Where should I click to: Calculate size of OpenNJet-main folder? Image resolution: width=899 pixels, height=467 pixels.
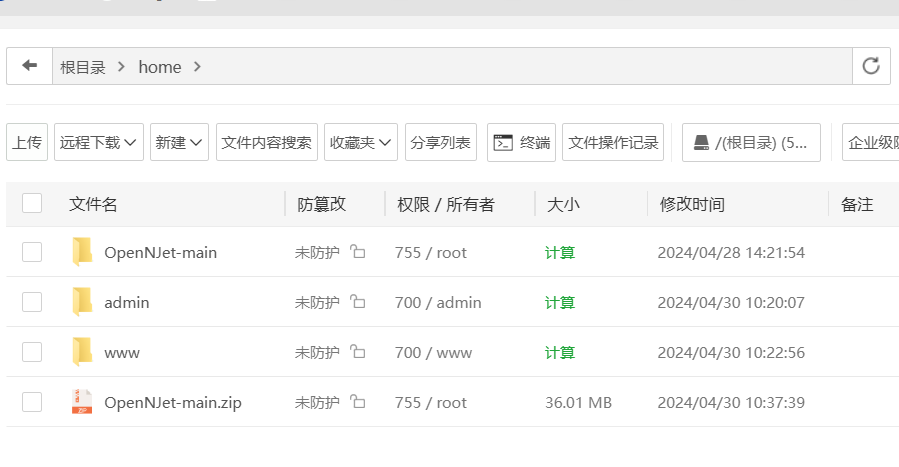coord(560,252)
